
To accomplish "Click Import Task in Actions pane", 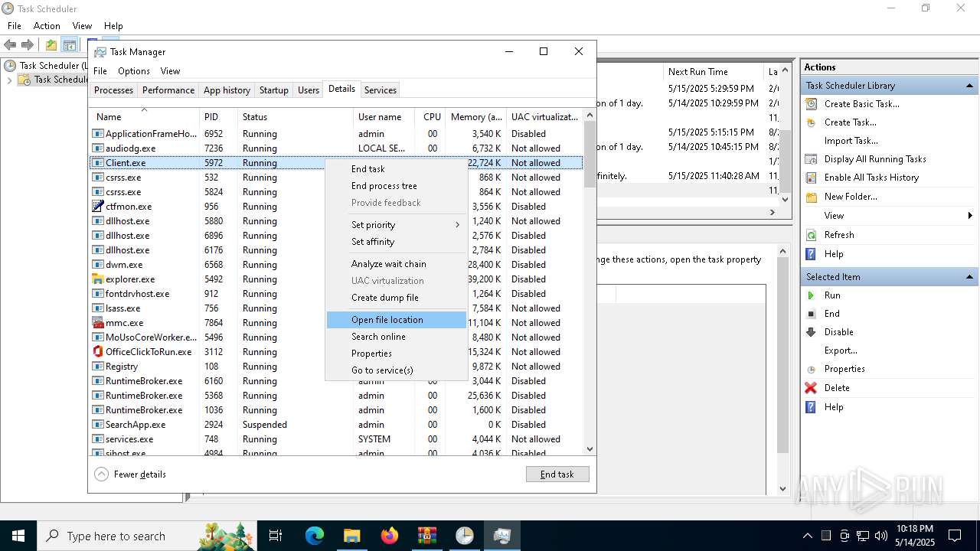I will (851, 141).
